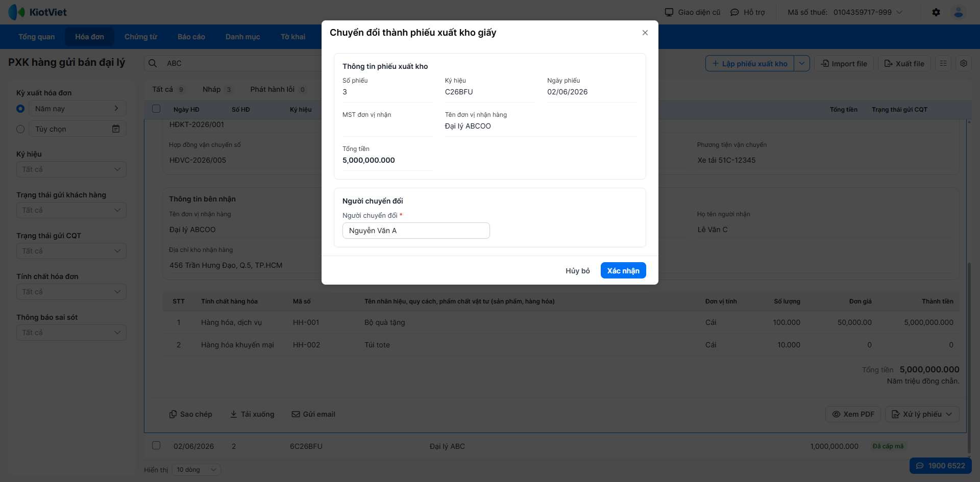
Task: Click the page vertical scrollbar
Action: coord(969,357)
